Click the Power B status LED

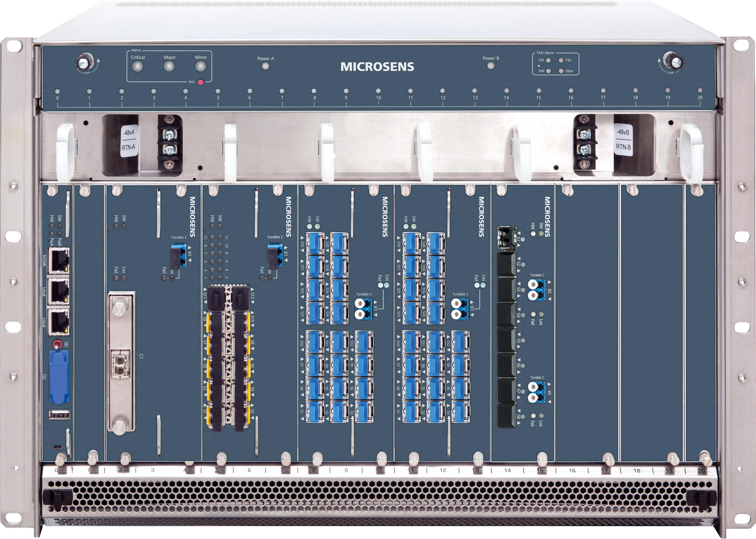(491, 65)
